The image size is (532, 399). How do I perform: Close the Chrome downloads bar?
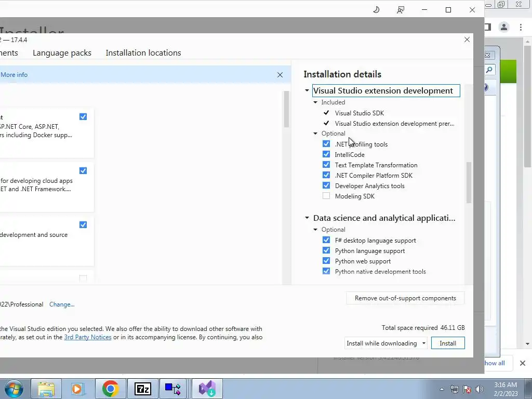tap(523, 363)
